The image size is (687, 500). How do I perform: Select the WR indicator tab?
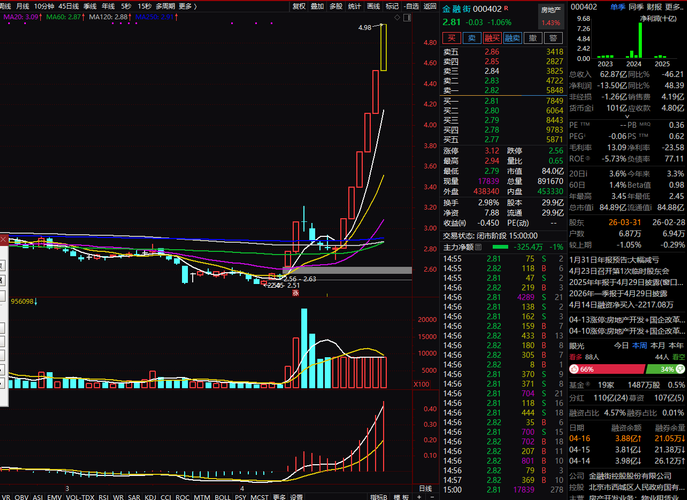click(x=118, y=497)
